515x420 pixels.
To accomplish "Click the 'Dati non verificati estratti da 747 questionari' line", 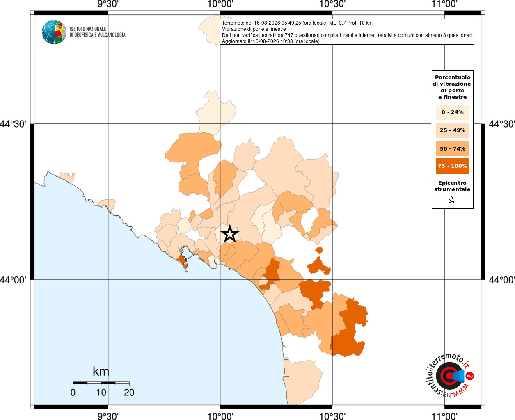I will pyautogui.click(x=348, y=35).
